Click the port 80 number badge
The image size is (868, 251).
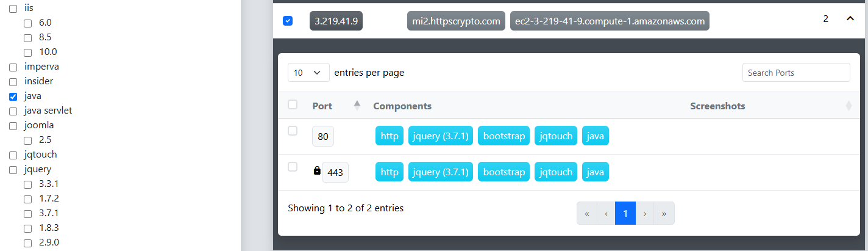click(x=323, y=136)
